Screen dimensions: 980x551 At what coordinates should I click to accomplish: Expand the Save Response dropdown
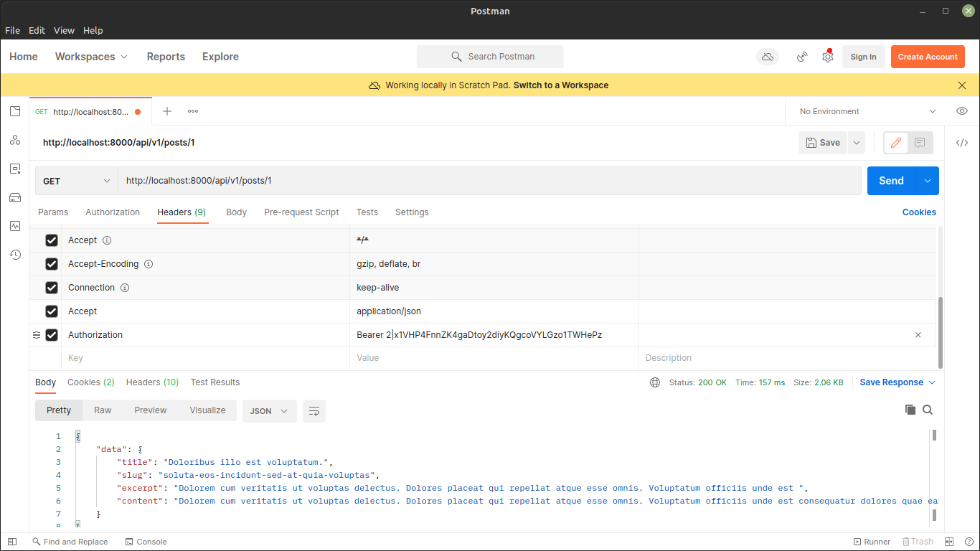point(897,382)
